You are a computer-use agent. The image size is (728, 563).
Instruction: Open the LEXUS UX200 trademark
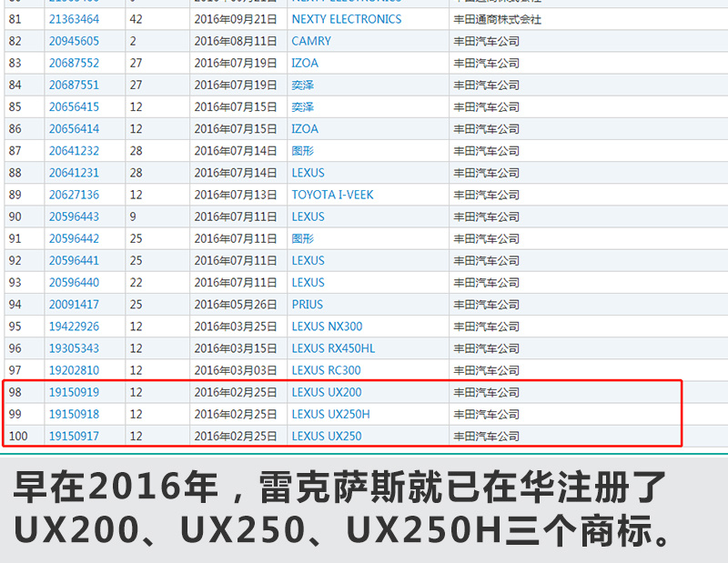[327, 392]
